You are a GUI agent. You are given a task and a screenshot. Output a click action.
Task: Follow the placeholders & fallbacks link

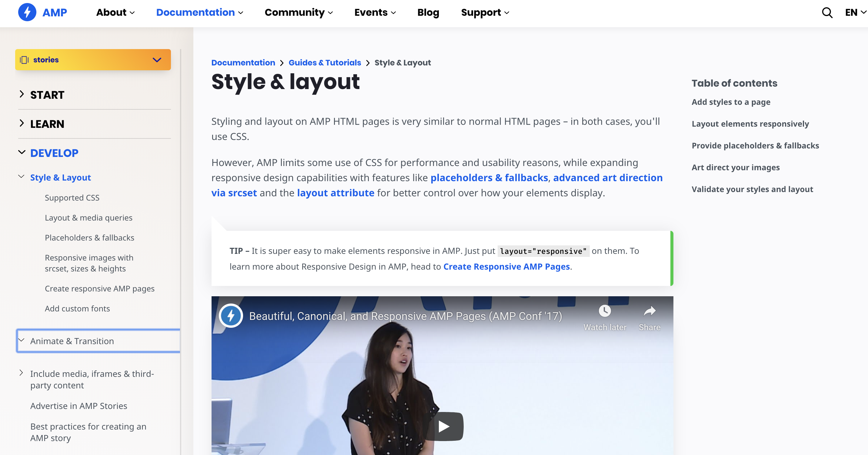(x=489, y=178)
